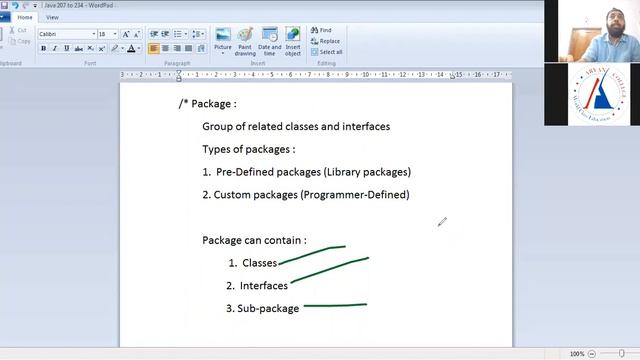Click the '/* Package :' heading line
The width and height of the screenshot is (640, 360).
tap(207, 104)
